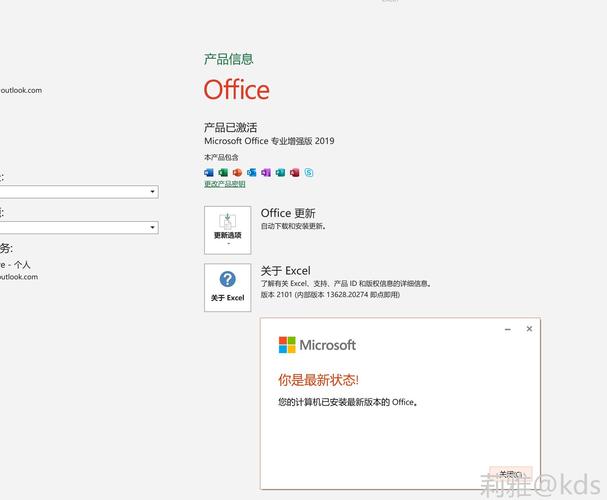
Task: Select the 产品信息 heading
Action: point(228,59)
